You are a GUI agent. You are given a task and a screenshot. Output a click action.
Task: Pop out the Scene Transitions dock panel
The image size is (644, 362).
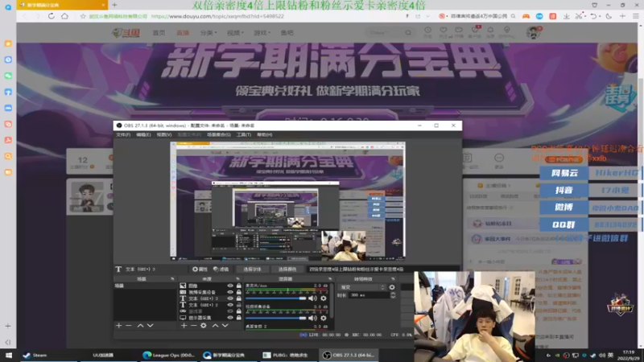pos(393,279)
